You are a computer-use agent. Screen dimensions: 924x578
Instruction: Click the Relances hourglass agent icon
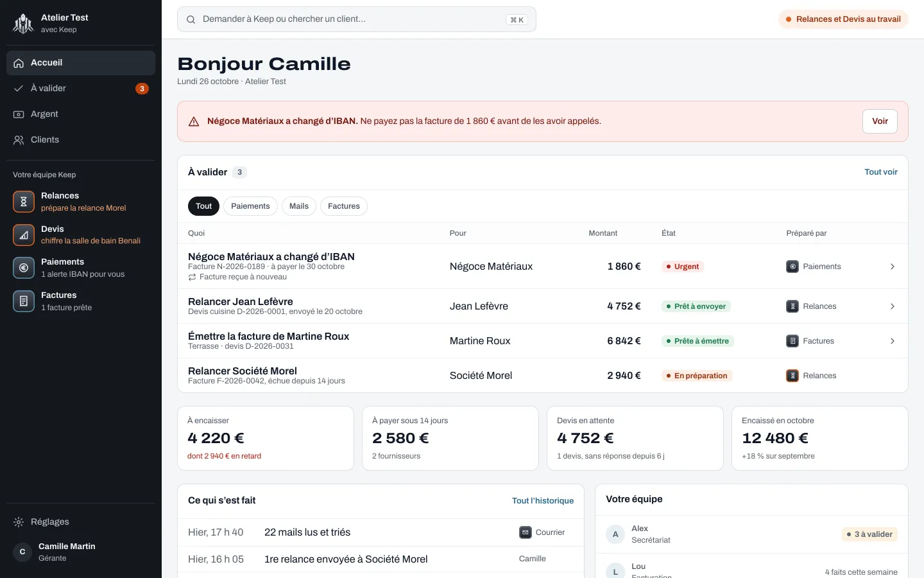pos(24,202)
